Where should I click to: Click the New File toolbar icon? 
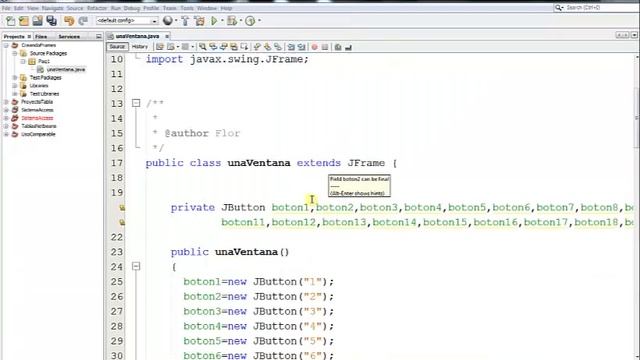coord(11,21)
